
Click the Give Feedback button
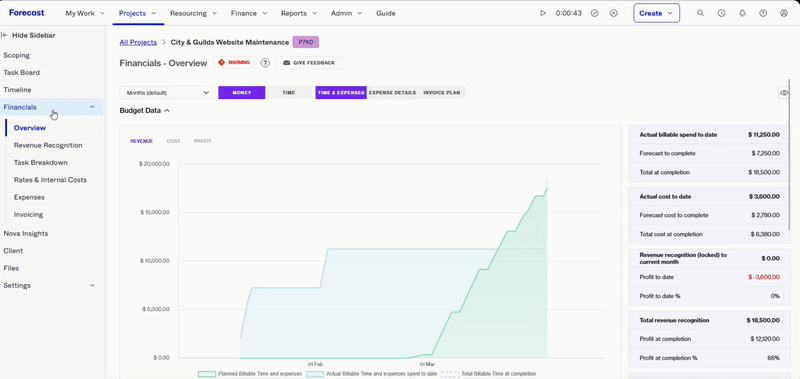click(309, 63)
